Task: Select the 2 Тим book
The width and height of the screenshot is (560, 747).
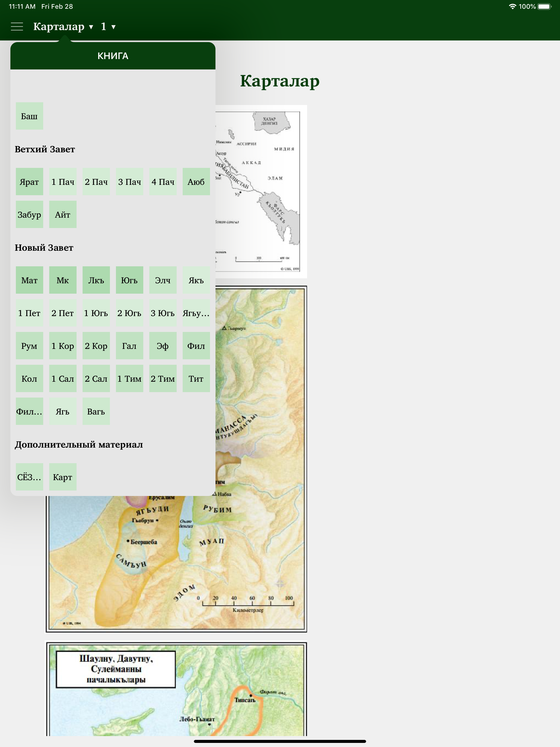Action: (163, 378)
